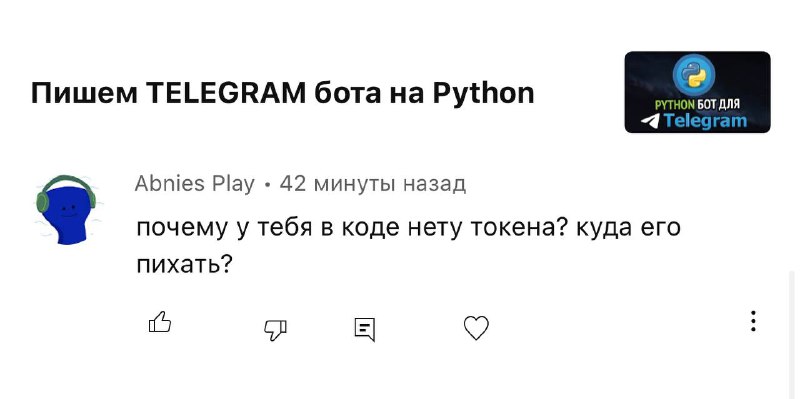Screen dimensions: 800x399
Task: Click the Python logo in the thumbnail
Action: point(694,76)
